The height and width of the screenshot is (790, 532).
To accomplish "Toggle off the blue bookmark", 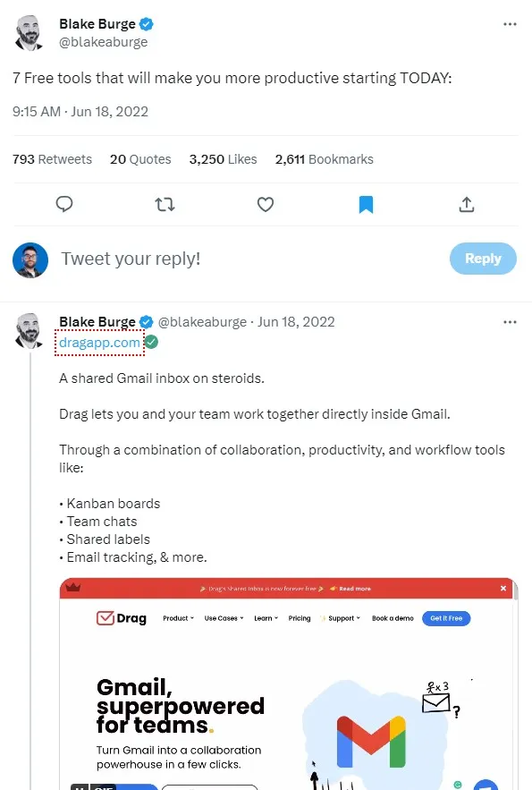I will pyautogui.click(x=366, y=204).
